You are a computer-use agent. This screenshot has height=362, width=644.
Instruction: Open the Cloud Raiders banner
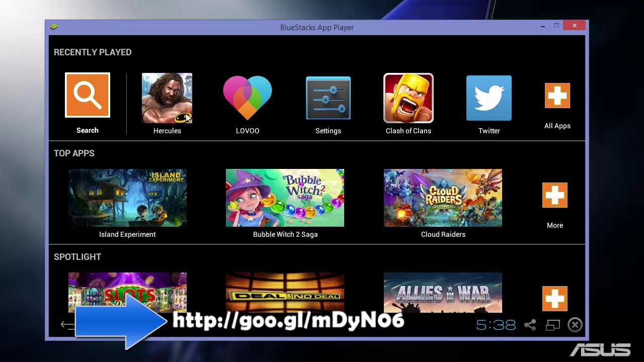point(443,198)
